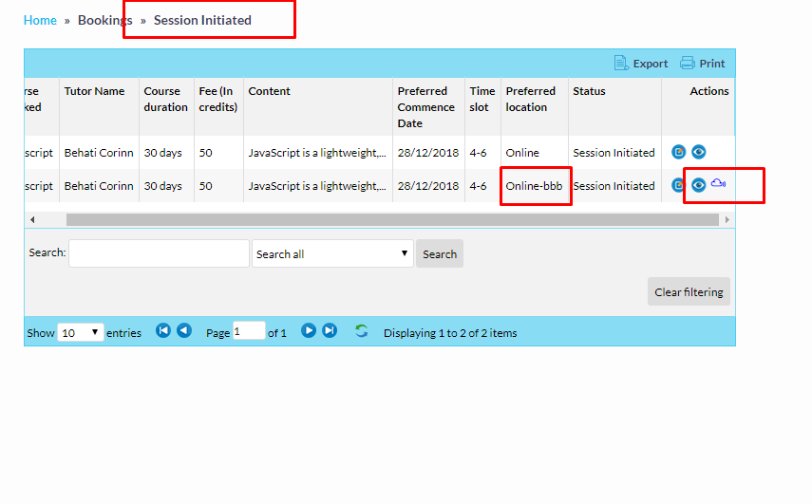812x504 pixels.
Task: Jump to the last page of results
Action: [330, 331]
